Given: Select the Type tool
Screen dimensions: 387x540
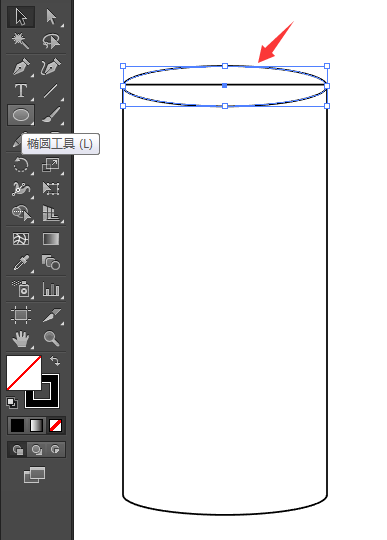Looking at the screenshot, I should [x=21, y=91].
